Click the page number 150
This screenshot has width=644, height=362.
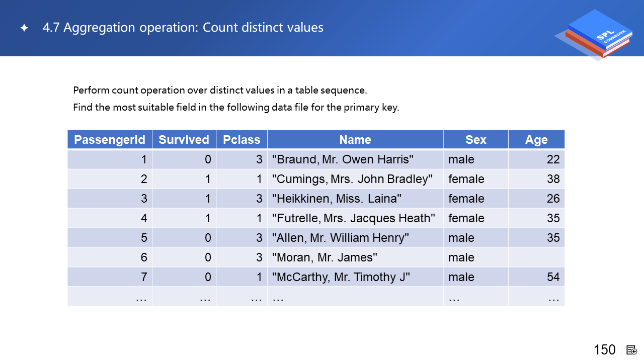pyautogui.click(x=604, y=350)
